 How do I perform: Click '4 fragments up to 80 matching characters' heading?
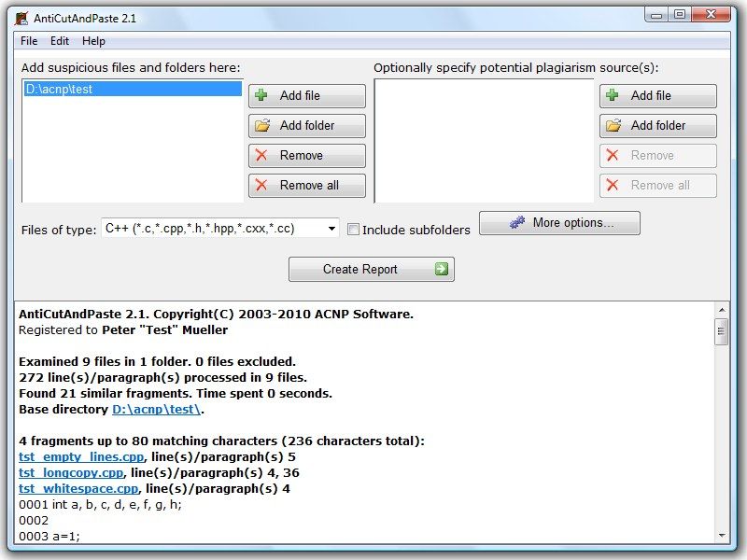pyautogui.click(x=221, y=441)
